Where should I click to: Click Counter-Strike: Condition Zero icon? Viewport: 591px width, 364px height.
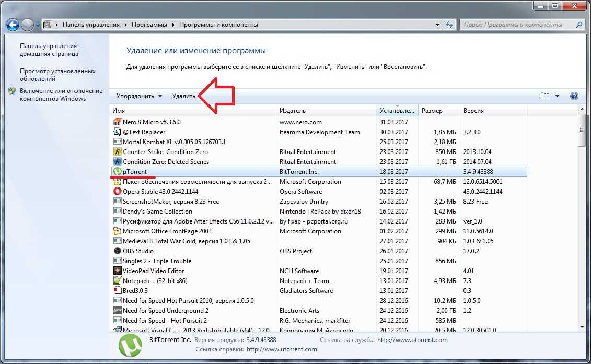(117, 152)
